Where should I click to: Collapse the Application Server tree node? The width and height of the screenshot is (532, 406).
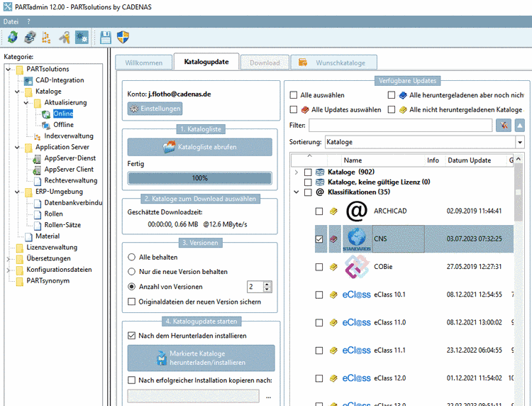tap(17, 148)
